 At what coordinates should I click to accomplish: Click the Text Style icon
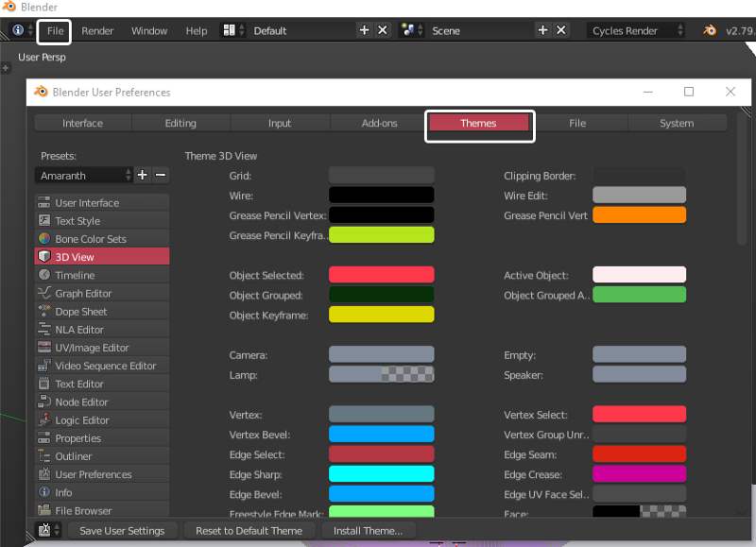click(43, 221)
